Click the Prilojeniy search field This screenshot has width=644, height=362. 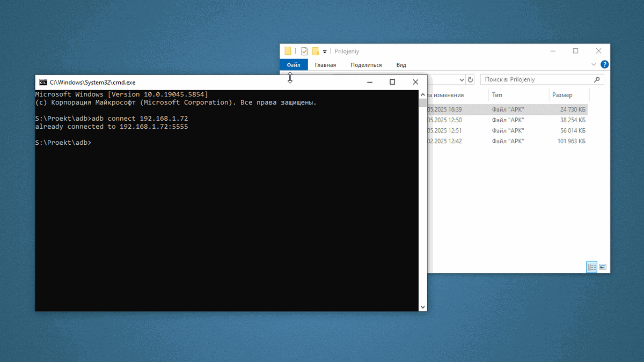click(542, 79)
